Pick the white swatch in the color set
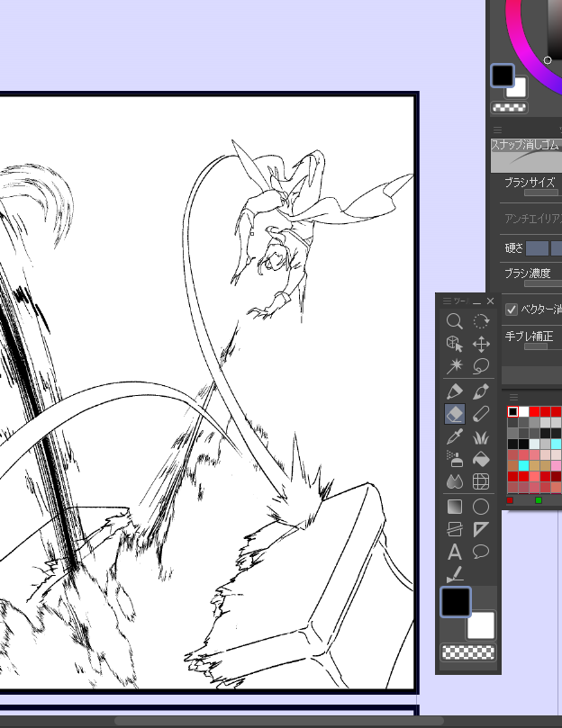 pyautogui.click(x=524, y=411)
